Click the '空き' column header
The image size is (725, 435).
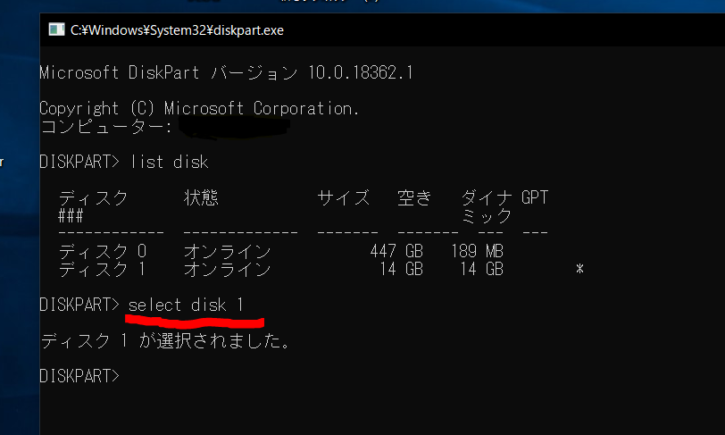point(414,198)
